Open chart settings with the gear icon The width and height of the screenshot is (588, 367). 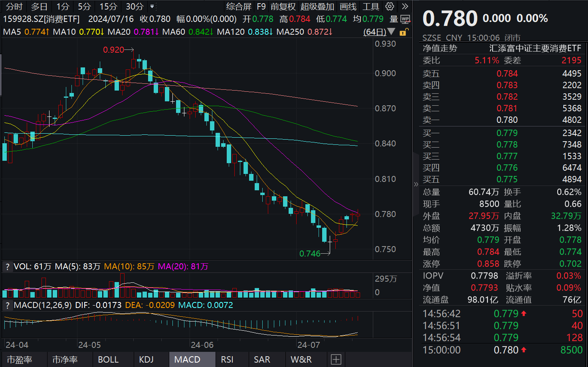point(390,6)
